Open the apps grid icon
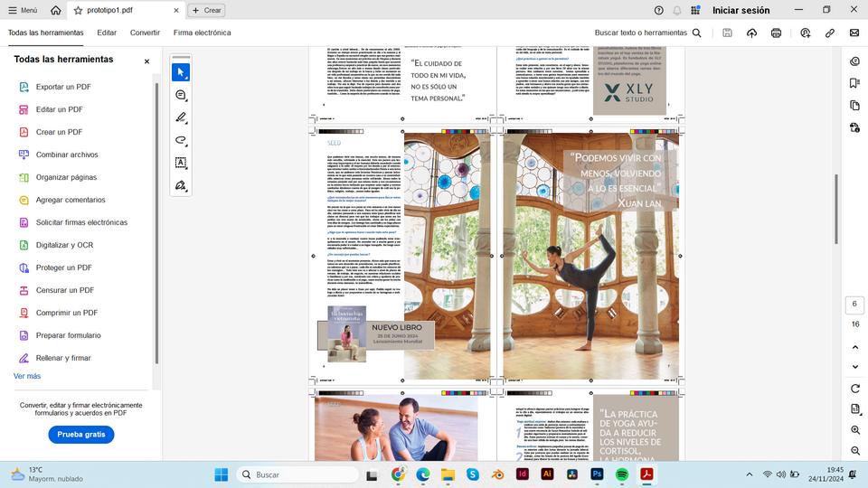This screenshot has width=868, height=488. coord(696,10)
